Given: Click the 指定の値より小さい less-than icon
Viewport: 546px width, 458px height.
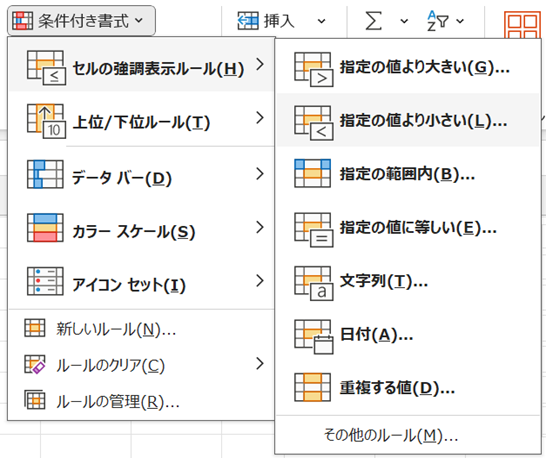Looking at the screenshot, I should tap(313, 123).
